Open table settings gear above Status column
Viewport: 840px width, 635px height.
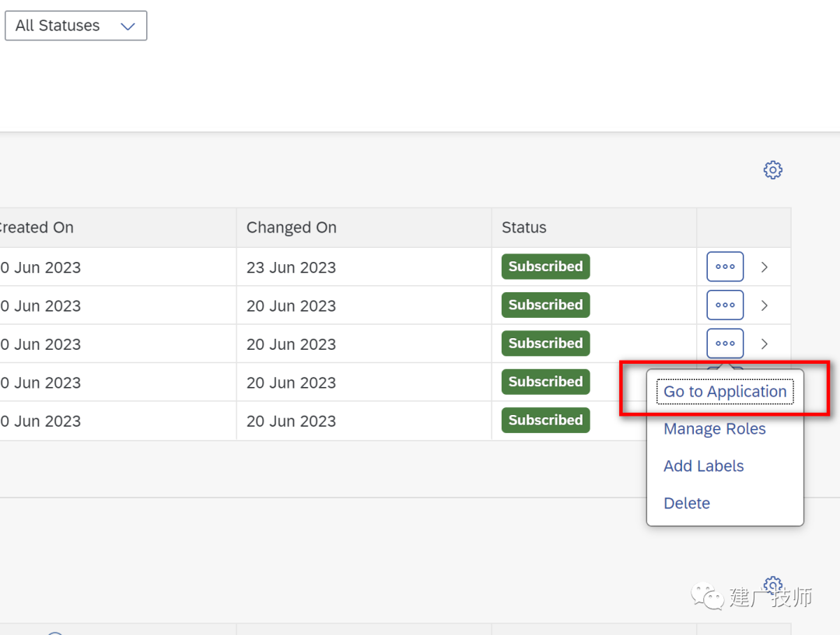click(772, 169)
